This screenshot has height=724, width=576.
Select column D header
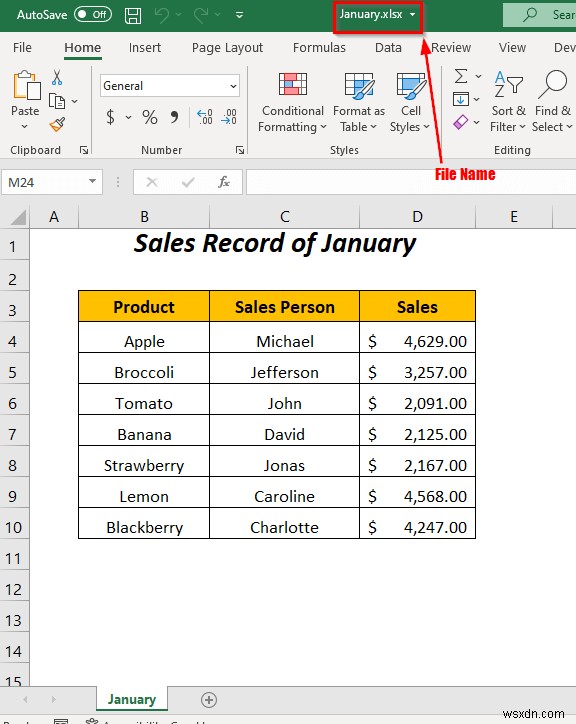tap(418, 217)
